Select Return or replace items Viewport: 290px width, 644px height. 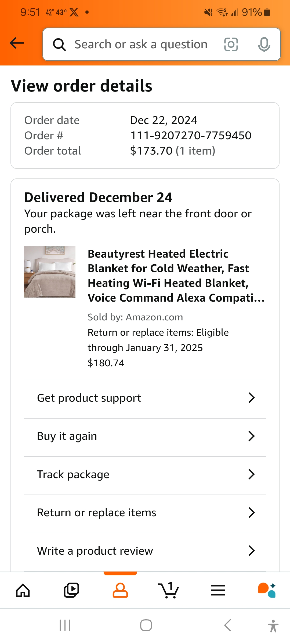pyautogui.click(x=145, y=513)
